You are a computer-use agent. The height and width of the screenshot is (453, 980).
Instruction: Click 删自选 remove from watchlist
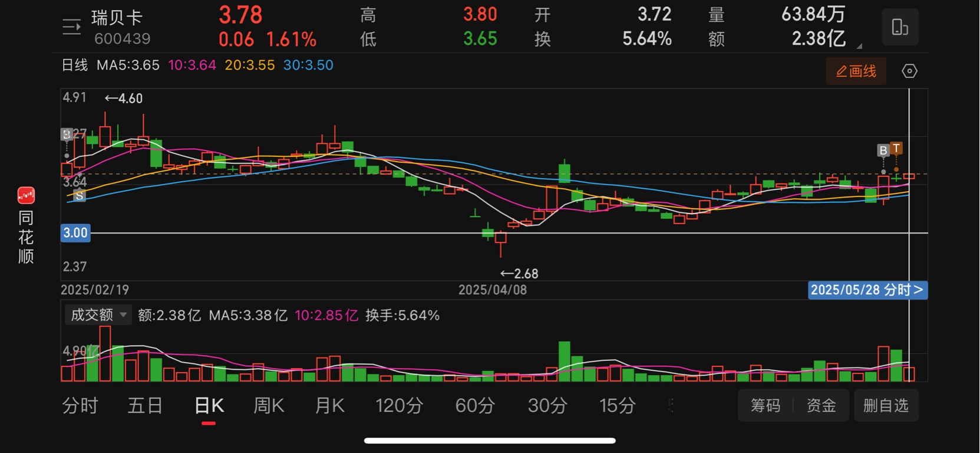(886, 406)
